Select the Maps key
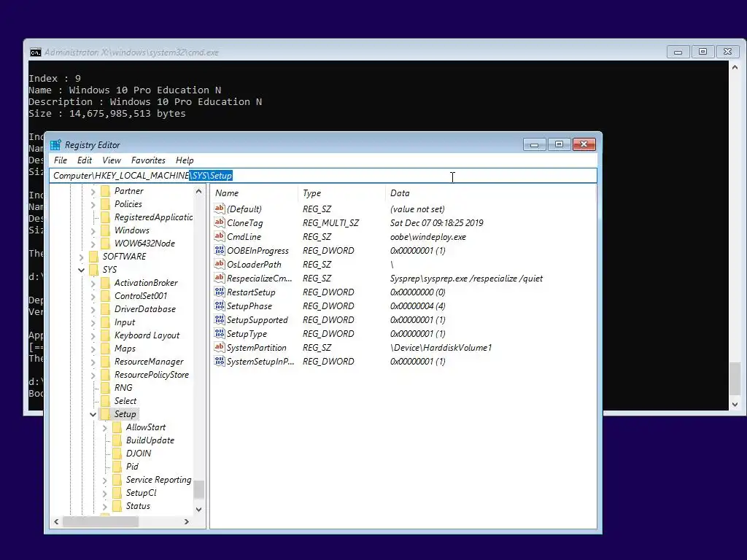 [x=125, y=349]
